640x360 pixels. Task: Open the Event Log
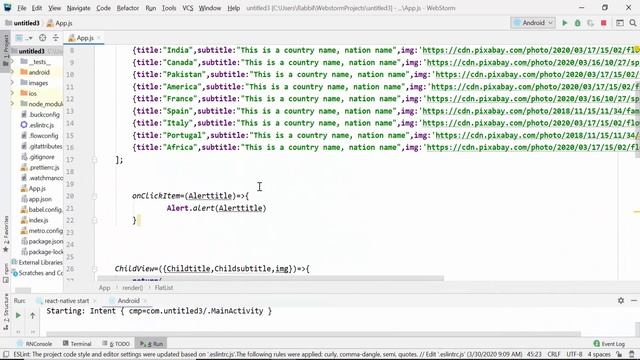pyautogui.click(x=609, y=344)
